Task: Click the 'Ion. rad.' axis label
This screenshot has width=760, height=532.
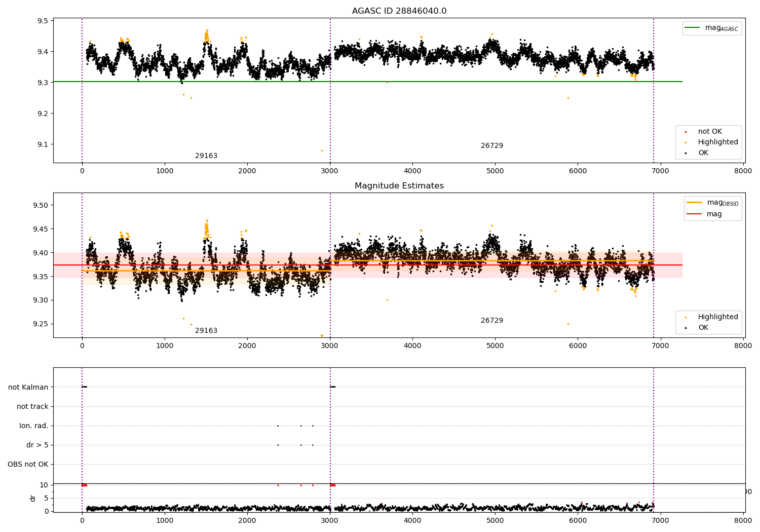Action: [x=34, y=426]
